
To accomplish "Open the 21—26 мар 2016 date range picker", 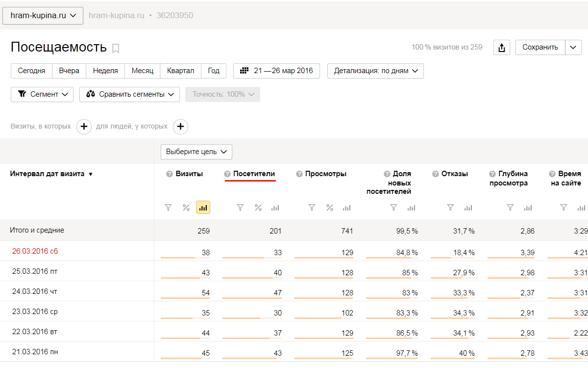I will 276,71.
